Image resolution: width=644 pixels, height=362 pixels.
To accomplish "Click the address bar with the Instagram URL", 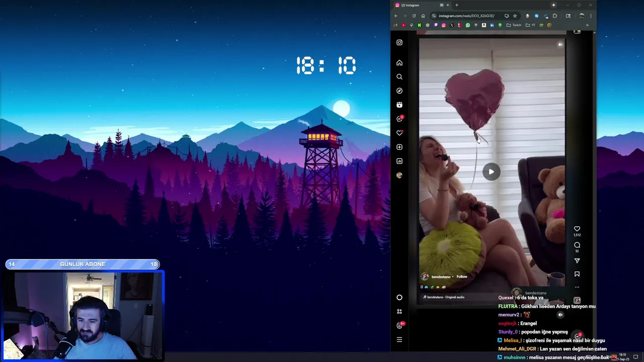I will 466,16.
